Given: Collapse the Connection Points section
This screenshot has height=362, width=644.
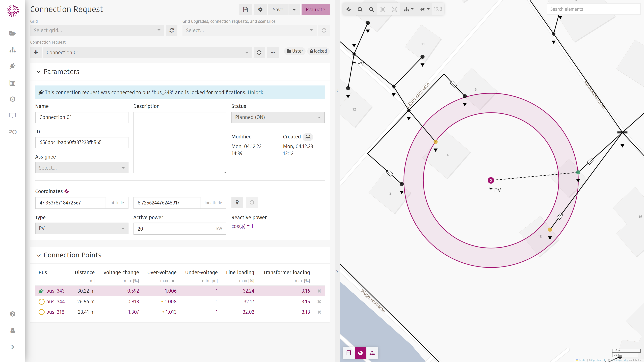Looking at the screenshot, I should [x=39, y=255].
